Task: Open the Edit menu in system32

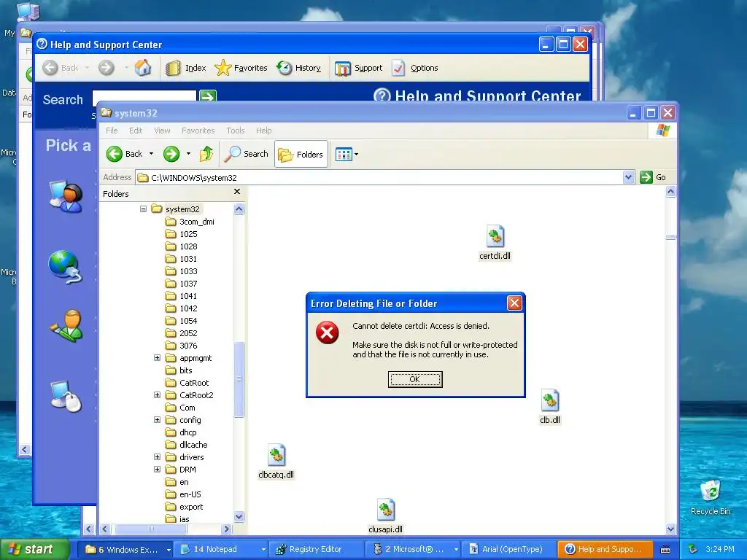Action: click(136, 131)
